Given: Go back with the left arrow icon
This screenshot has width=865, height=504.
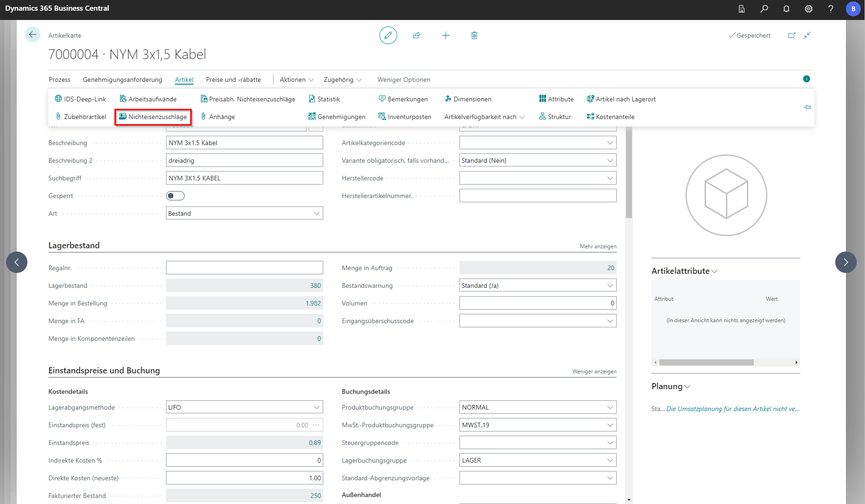Looking at the screenshot, I should pos(33,35).
